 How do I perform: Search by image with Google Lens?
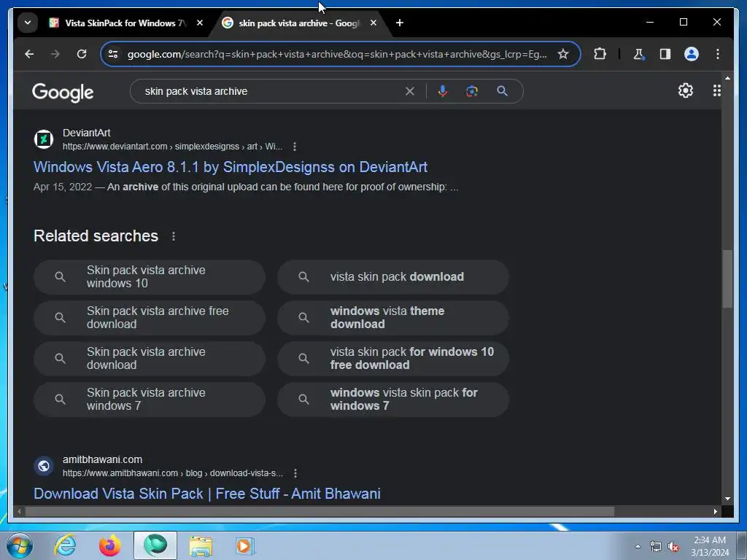472,91
